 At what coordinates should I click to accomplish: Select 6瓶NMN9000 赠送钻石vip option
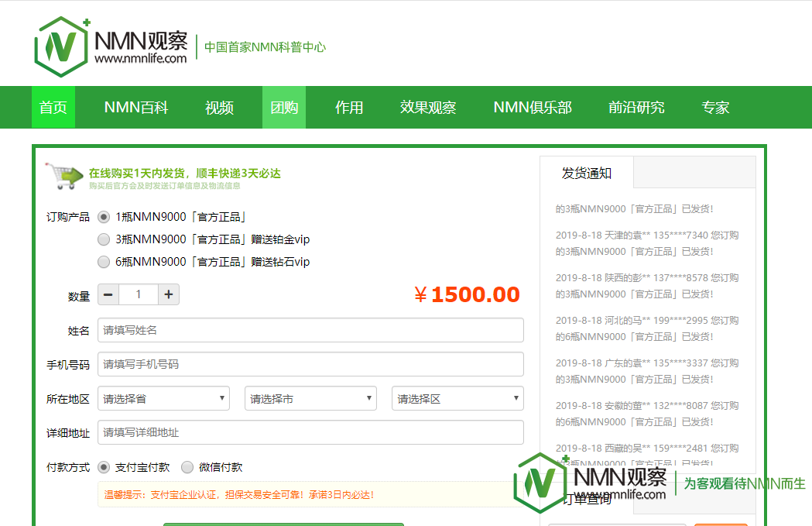click(104, 262)
